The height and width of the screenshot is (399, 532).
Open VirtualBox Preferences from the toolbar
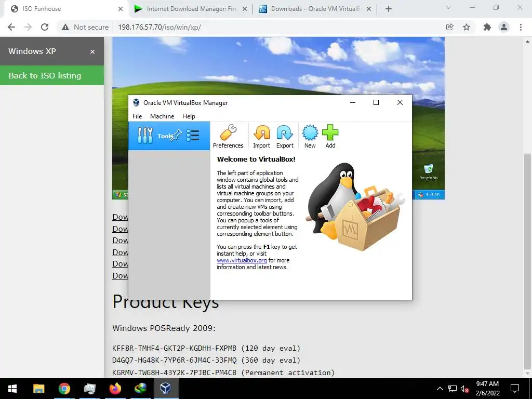pyautogui.click(x=228, y=137)
